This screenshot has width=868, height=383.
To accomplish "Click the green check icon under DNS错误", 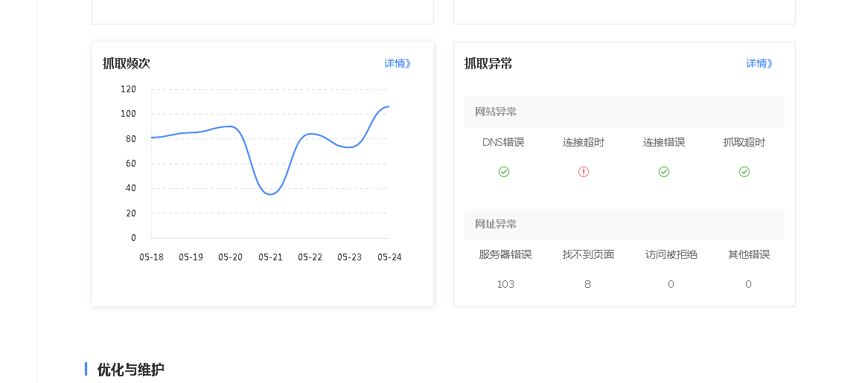I will (504, 172).
